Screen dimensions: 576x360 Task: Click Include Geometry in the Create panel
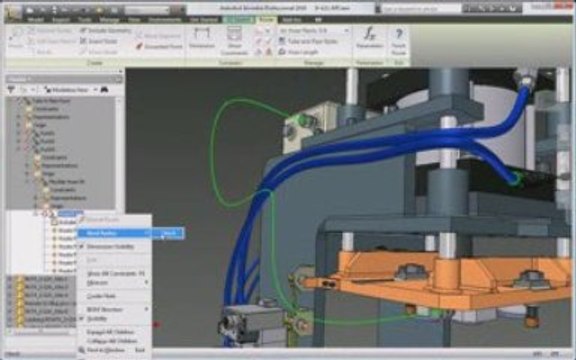click(105, 30)
